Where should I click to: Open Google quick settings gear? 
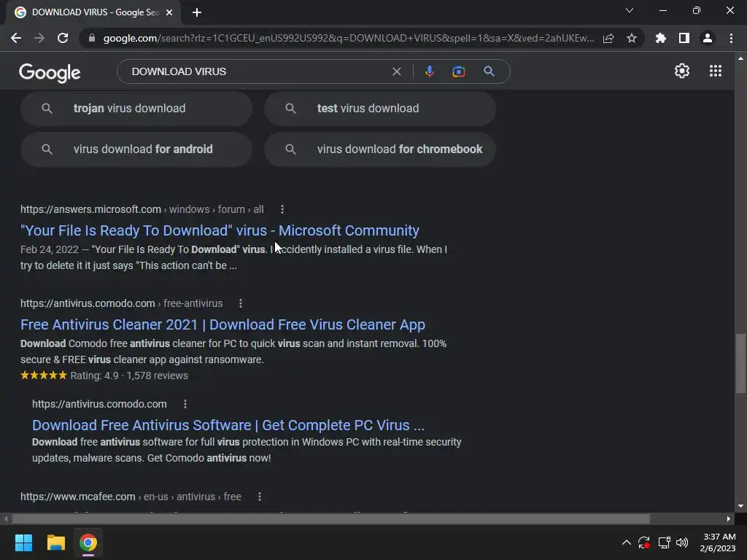(682, 71)
